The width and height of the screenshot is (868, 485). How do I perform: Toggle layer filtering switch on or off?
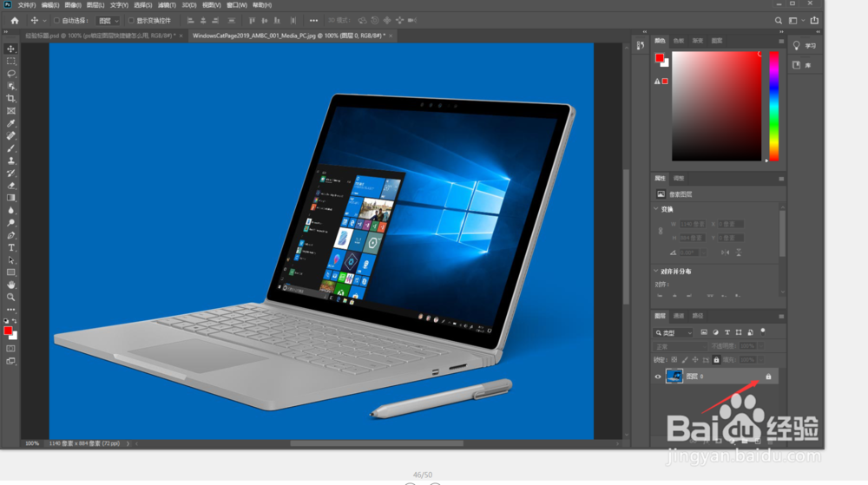763,331
